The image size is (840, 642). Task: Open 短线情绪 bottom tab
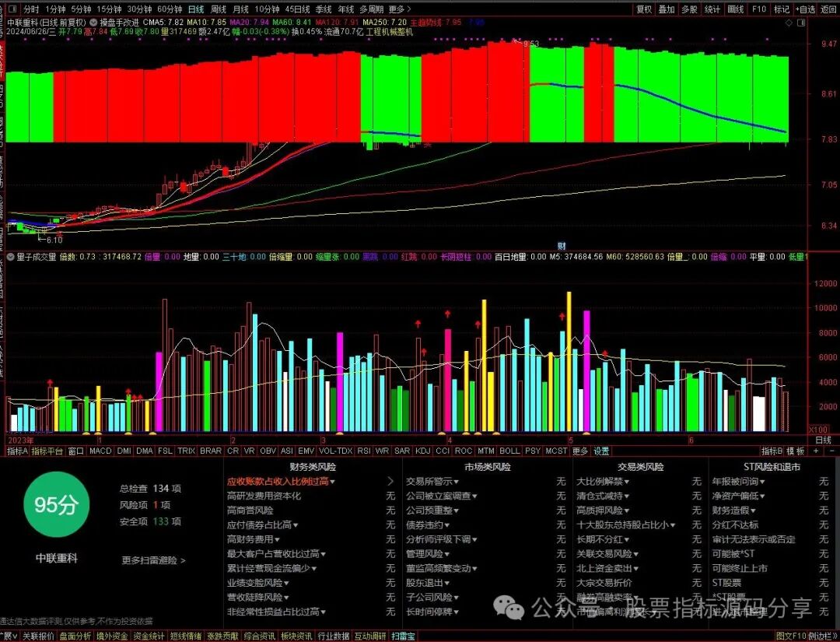click(x=186, y=636)
